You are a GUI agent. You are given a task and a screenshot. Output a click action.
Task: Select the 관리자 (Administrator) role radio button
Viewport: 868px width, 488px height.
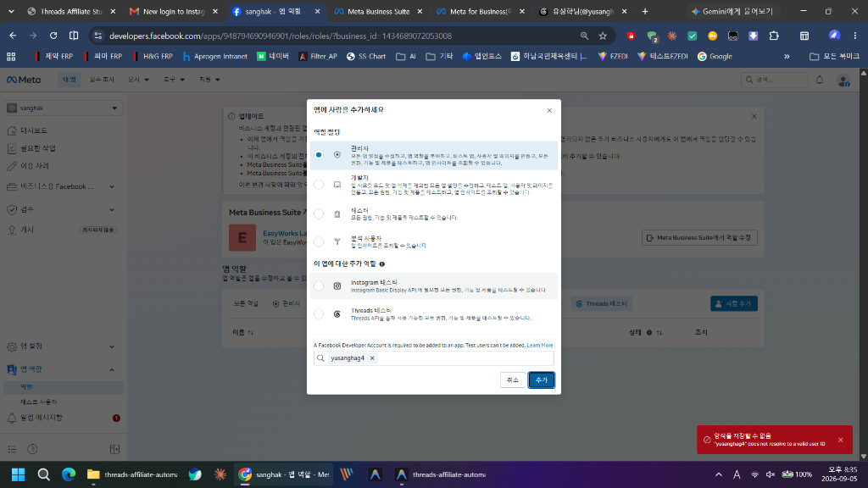[319, 155]
